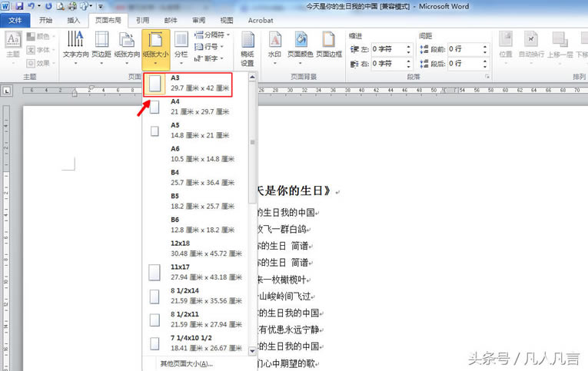This screenshot has width=588, height=371.
Task: Click left indent 左 input field
Action: (387, 49)
